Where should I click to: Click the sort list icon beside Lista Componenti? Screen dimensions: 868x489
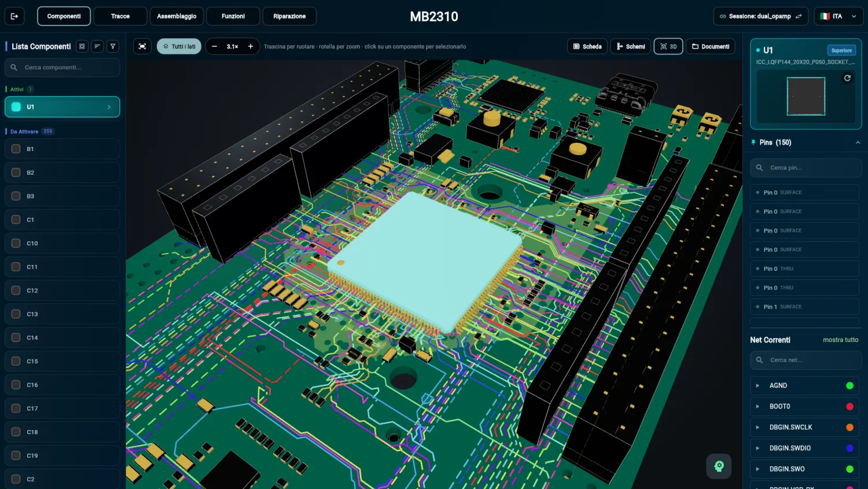coord(97,46)
